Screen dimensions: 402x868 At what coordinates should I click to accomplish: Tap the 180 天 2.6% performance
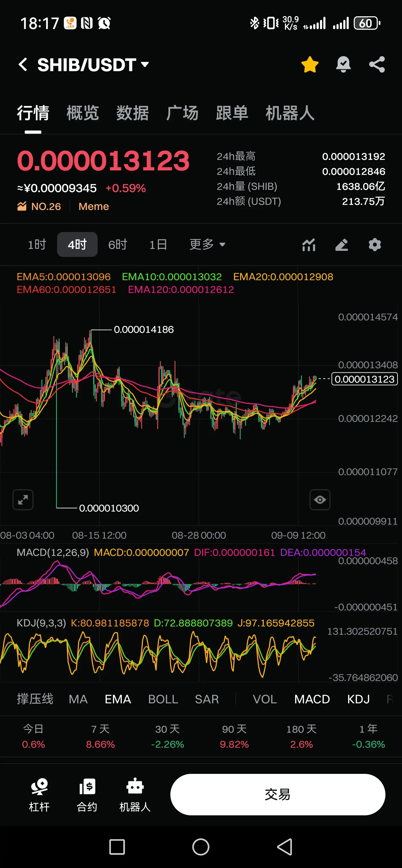tap(301, 736)
